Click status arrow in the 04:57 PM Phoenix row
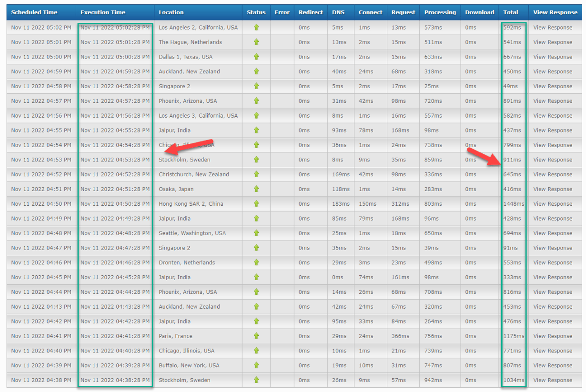The height and width of the screenshot is (392, 586). (256, 101)
